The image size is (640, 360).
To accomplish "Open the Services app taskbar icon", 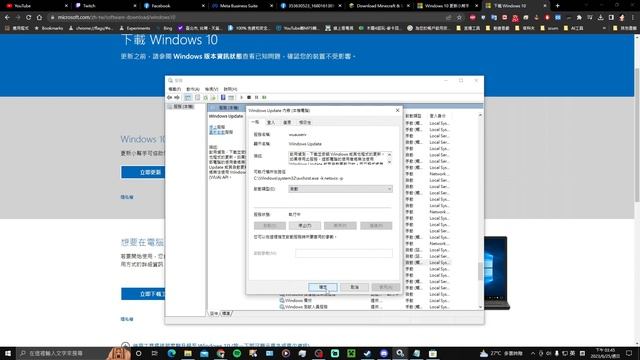I will 400,353.
